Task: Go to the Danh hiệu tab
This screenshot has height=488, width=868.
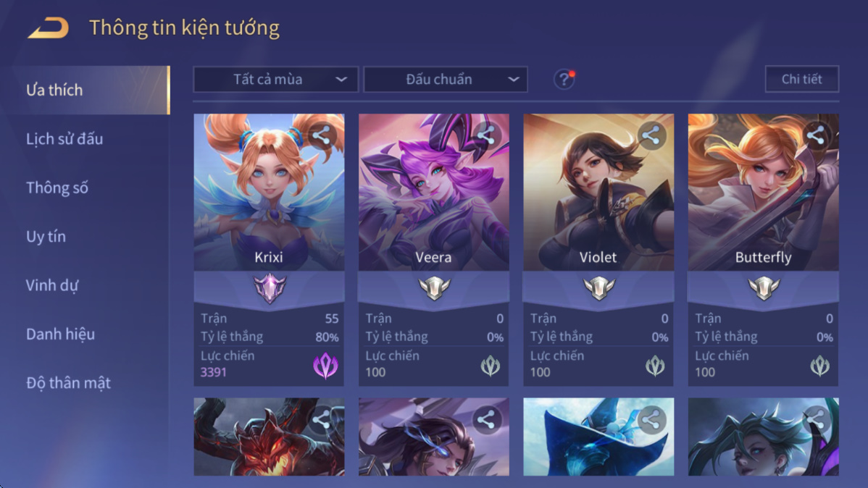Action: pos(60,335)
